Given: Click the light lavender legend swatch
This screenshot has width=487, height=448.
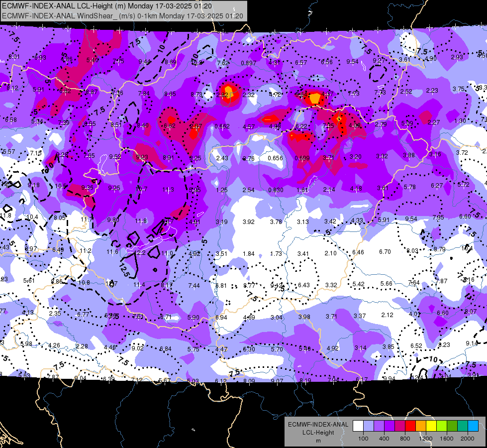Looking at the screenshot, I should 369,426.
